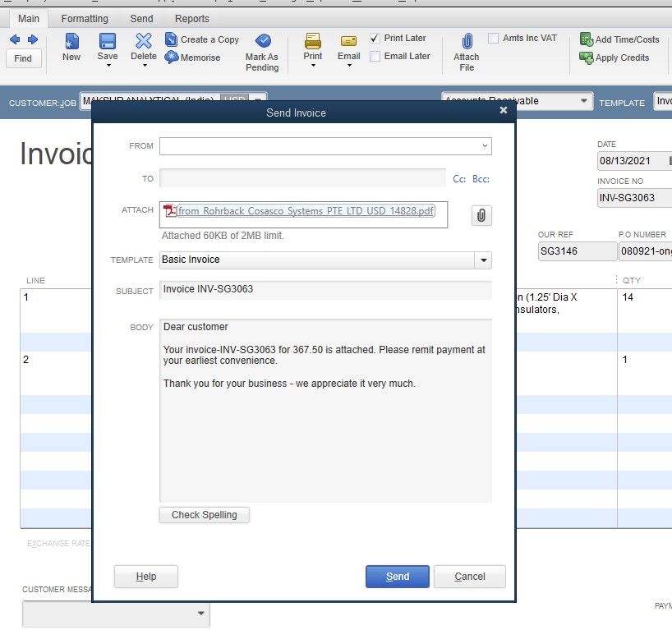The width and height of the screenshot is (672, 630).
Task: Click the Invoice No field
Action: coord(634,198)
